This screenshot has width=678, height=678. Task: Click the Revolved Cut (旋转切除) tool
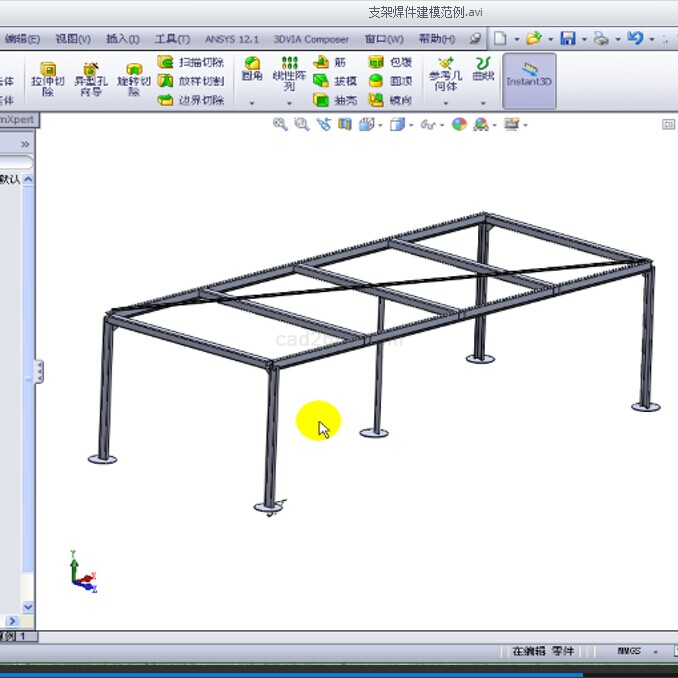pos(133,79)
